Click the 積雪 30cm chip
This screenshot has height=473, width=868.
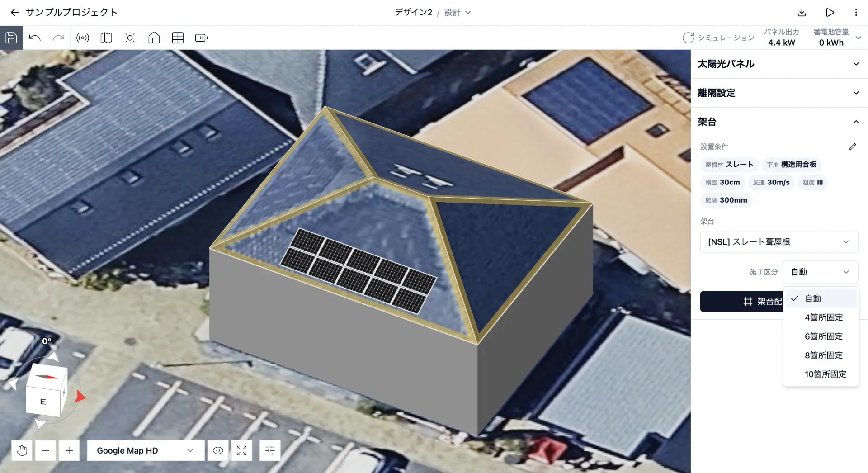pyautogui.click(x=722, y=182)
